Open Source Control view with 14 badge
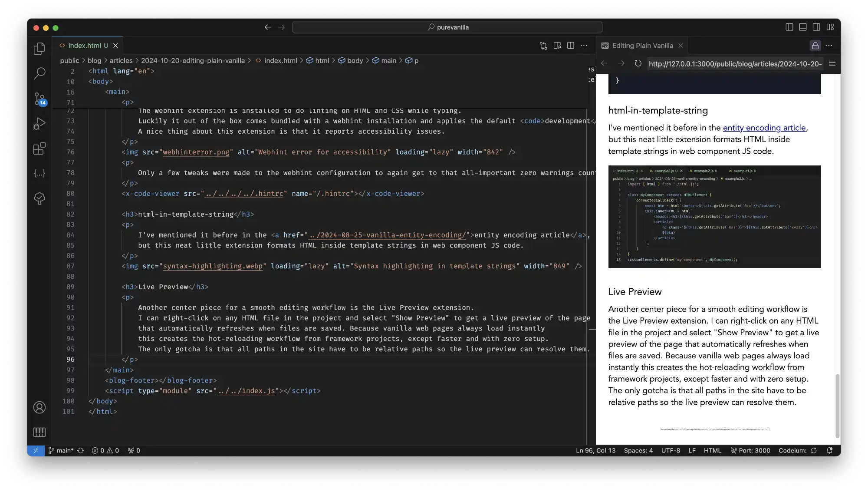Image resolution: width=868 pixels, height=492 pixels. 39,99
